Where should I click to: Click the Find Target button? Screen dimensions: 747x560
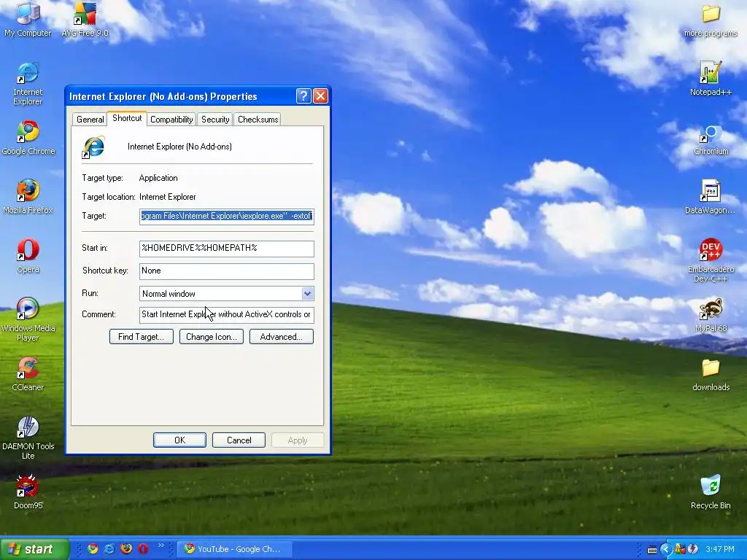point(141,337)
